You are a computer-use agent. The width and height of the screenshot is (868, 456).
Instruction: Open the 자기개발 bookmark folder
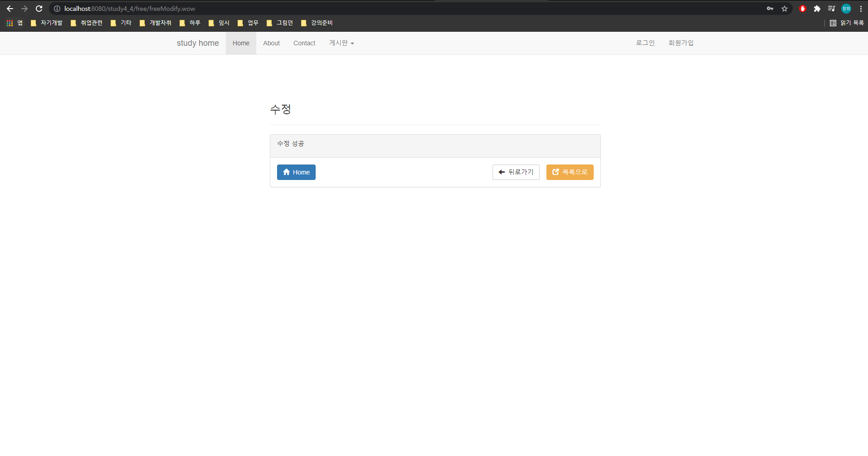coord(47,23)
